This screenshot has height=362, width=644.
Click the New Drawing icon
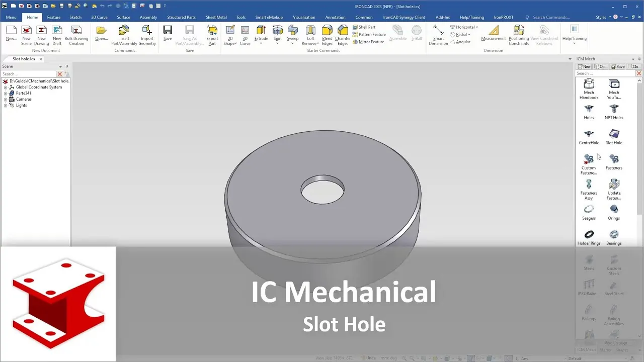[x=42, y=35]
